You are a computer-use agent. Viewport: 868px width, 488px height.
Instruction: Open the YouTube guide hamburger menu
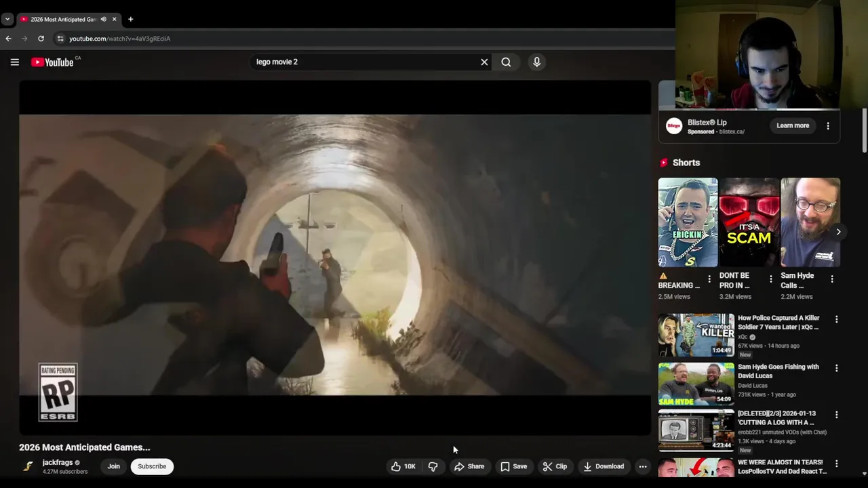click(14, 62)
